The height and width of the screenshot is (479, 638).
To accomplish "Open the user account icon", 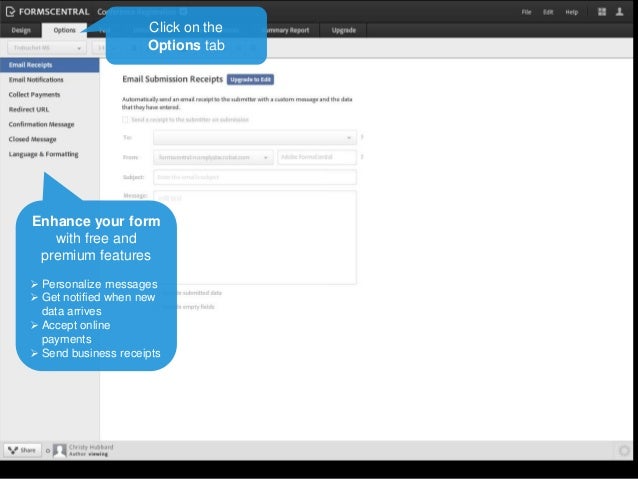I will point(619,12).
